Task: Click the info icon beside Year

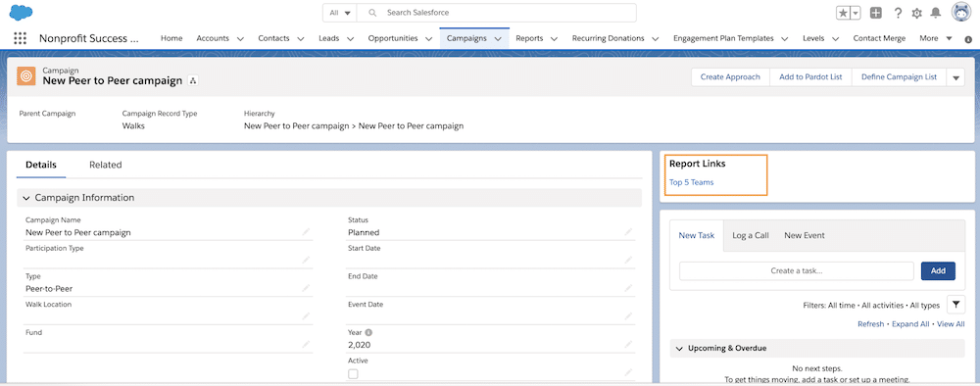Action: [368, 333]
